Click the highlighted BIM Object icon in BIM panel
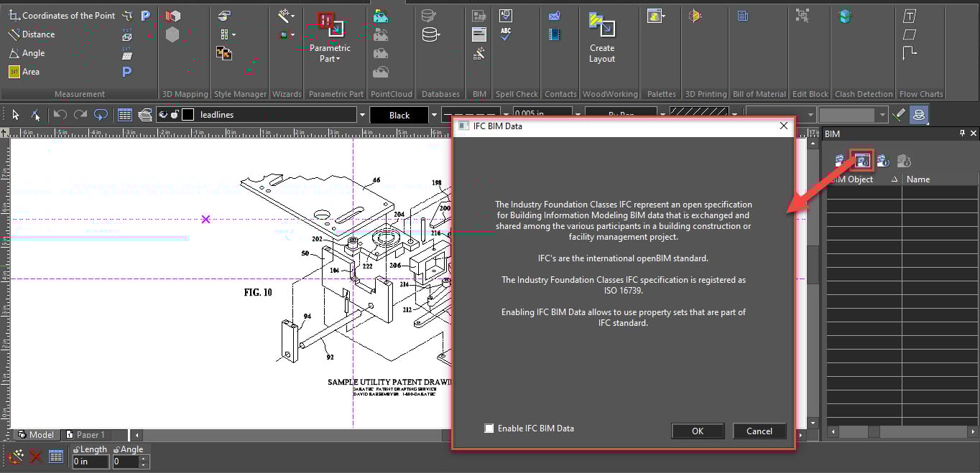This screenshot has width=980, height=473. [x=861, y=160]
